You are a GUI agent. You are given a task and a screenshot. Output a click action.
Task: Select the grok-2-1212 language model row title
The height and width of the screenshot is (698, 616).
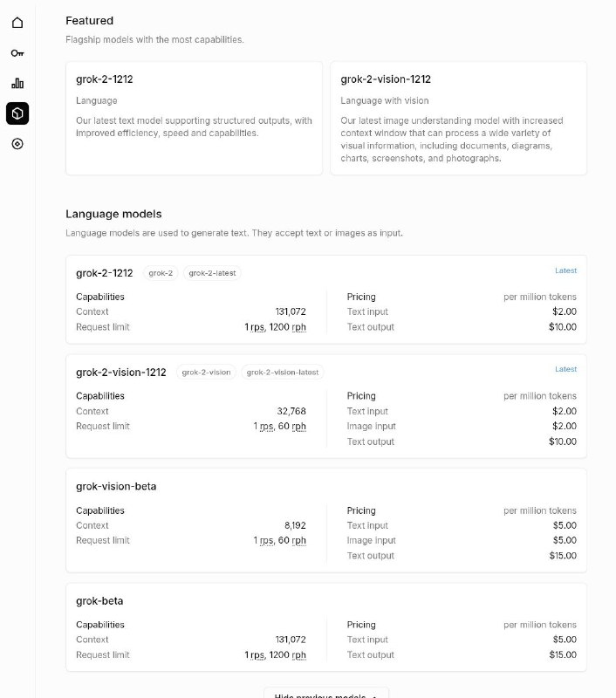pos(105,273)
